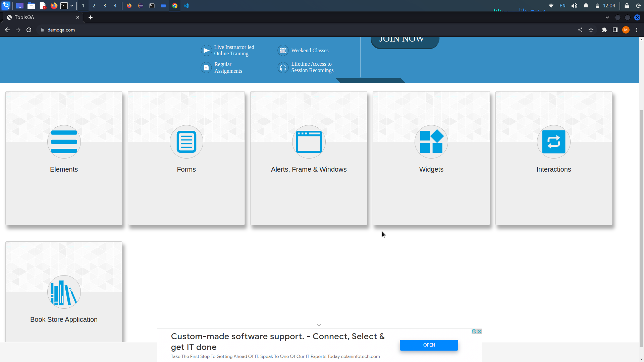Click the Forms document icon
Image resolution: width=644 pixels, height=362 pixels.
(x=186, y=142)
